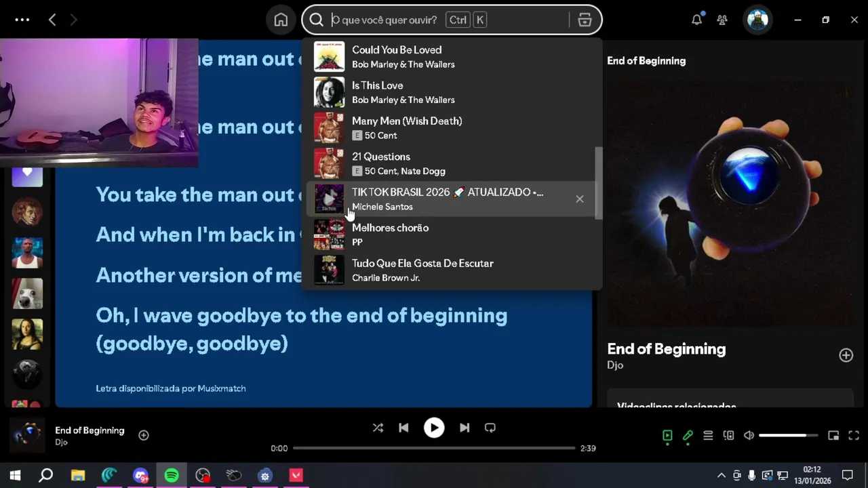This screenshot has height=488, width=868.
Task: Open the dog picture playlist in sidebar
Action: coord(27,293)
